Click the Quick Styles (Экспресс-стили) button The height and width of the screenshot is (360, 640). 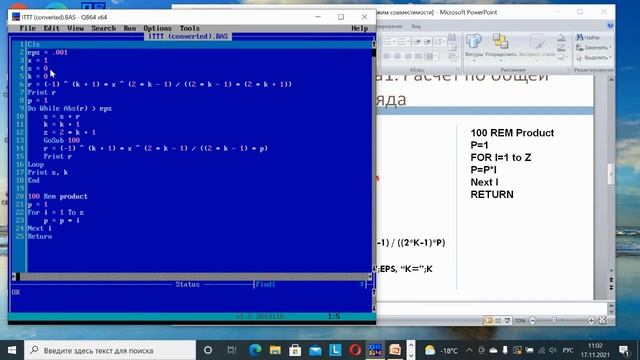(x=537, y=45)
